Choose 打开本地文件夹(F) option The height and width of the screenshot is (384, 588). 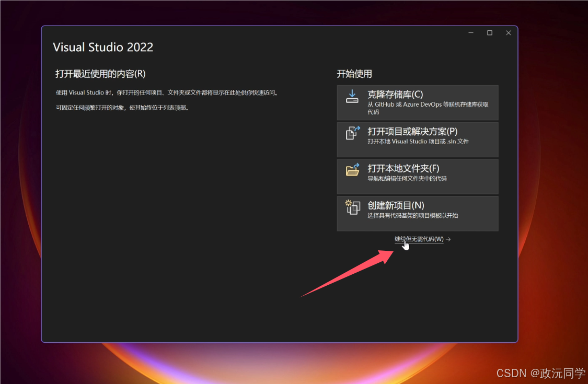[x=418, y=177]
